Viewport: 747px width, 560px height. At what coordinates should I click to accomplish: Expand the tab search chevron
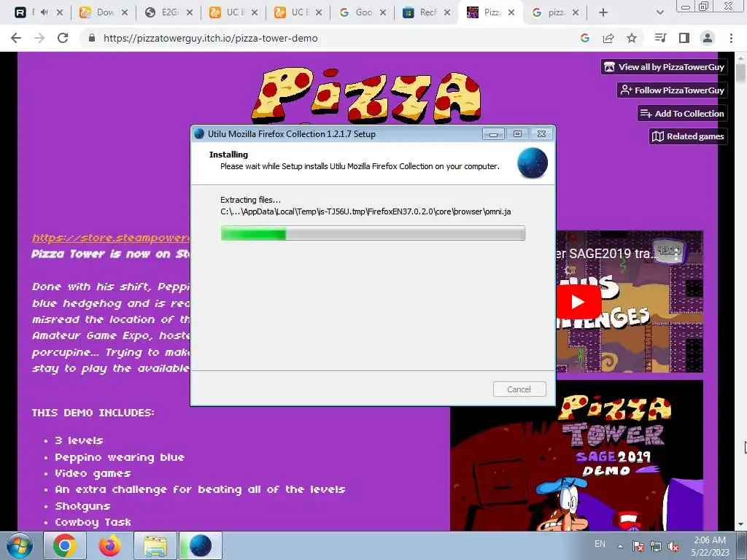point(659,12)
